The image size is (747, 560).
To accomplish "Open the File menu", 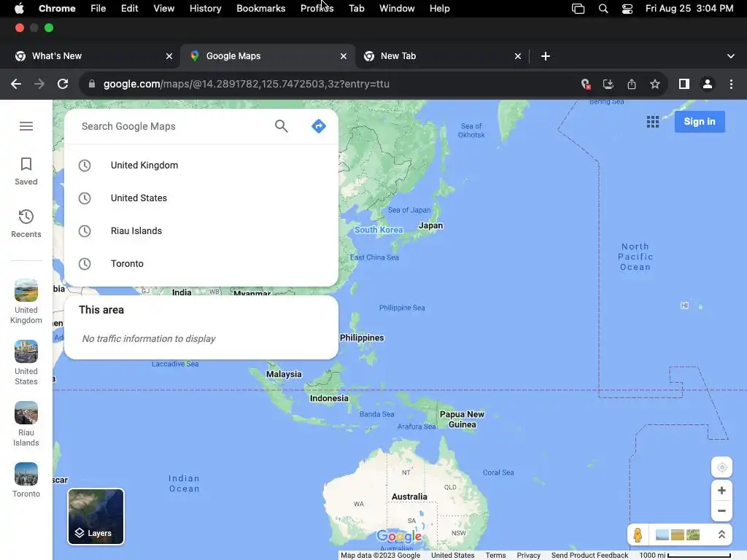I will tap(98, 9).
